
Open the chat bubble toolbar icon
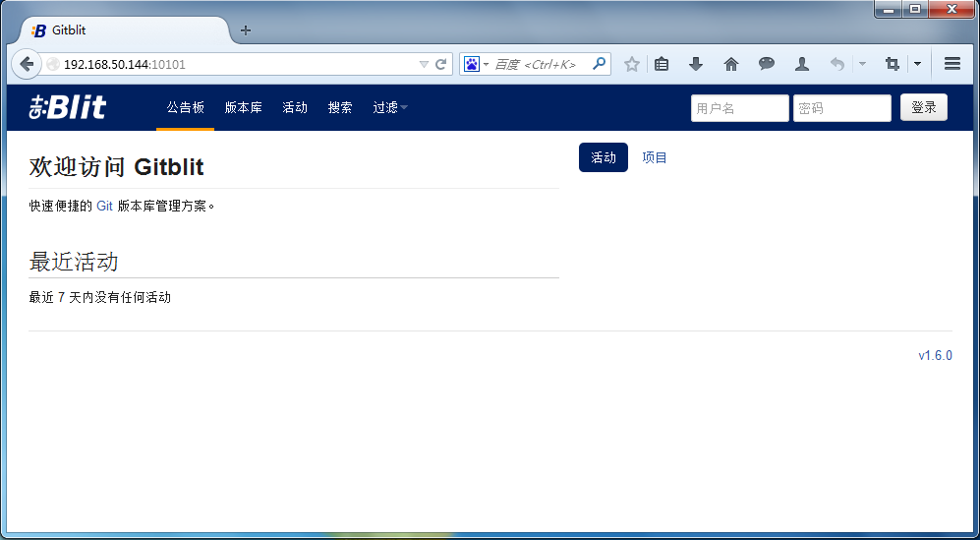point(767,64)
